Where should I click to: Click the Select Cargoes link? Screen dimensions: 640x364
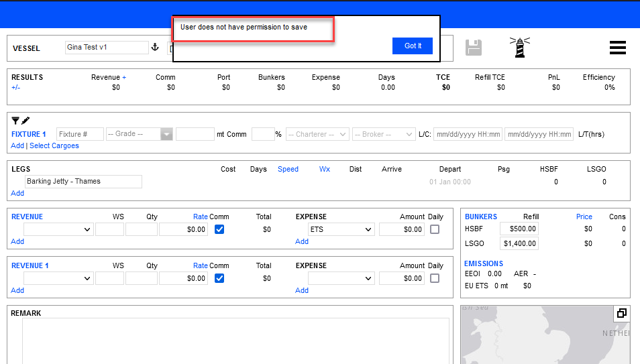tap(54, 145)
